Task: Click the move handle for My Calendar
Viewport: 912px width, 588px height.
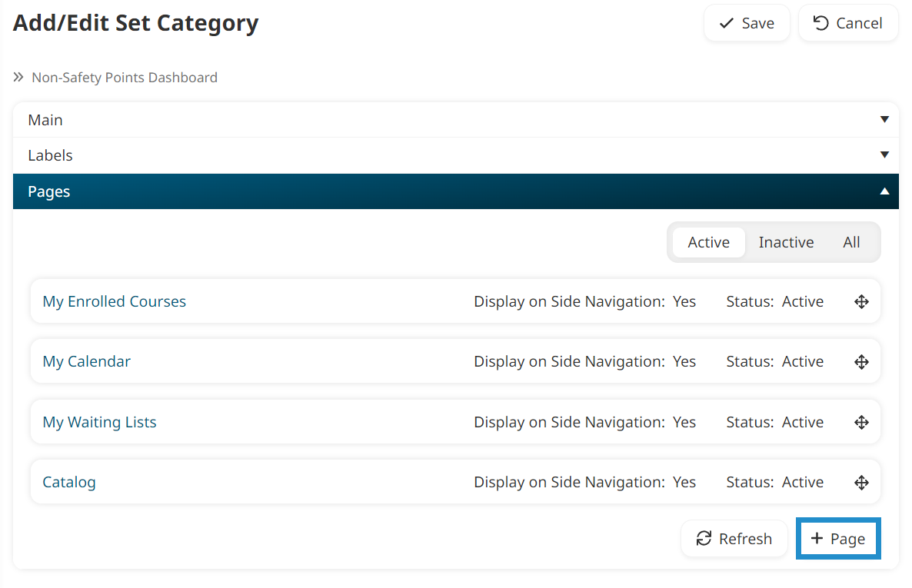Action: pos(861,361)
